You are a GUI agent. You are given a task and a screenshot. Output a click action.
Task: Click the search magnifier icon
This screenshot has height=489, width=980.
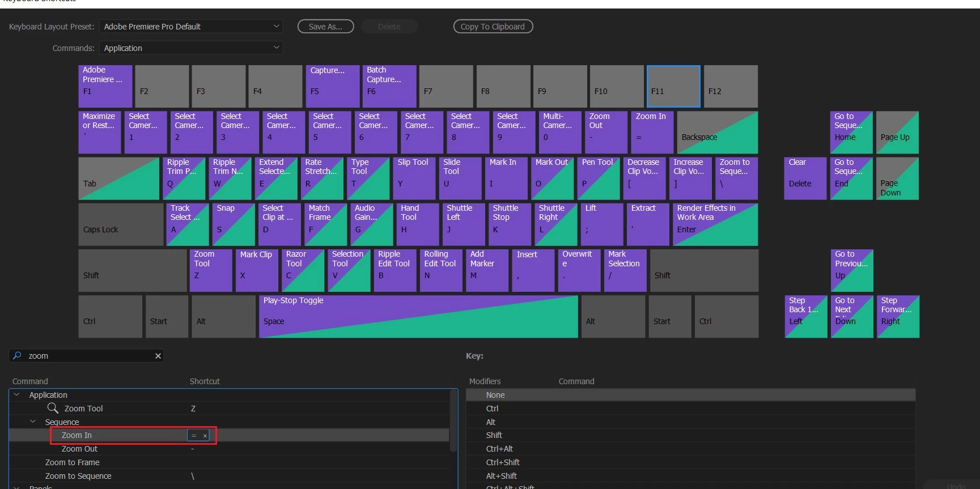pos(17,355)
